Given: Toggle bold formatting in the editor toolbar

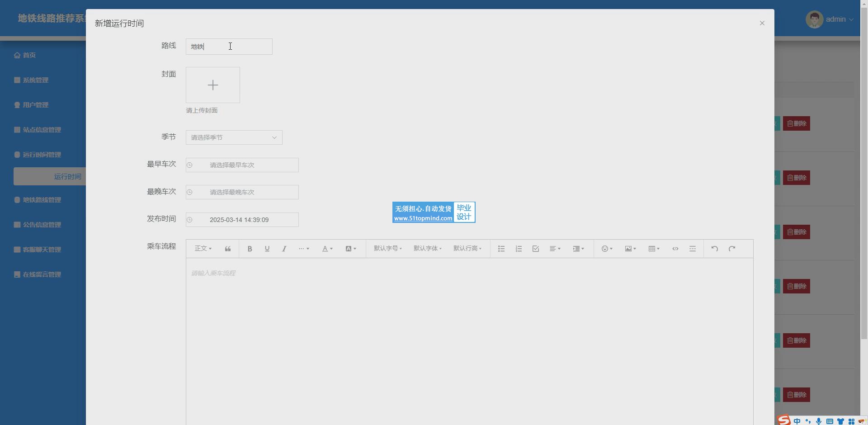Looking at the screenshot, I should tap(250, 249).
